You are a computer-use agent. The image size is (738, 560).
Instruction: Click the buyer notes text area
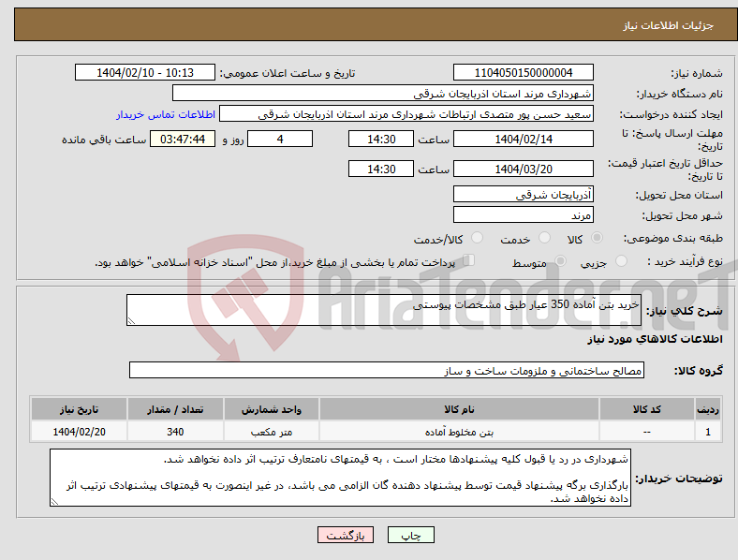pyautogui.click(x=340, y=478)
